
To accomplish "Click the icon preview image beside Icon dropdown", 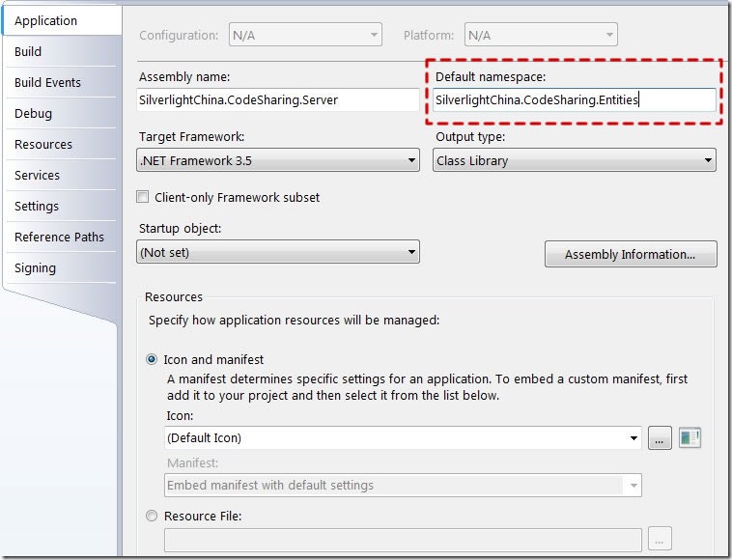I will coord(690,437).
